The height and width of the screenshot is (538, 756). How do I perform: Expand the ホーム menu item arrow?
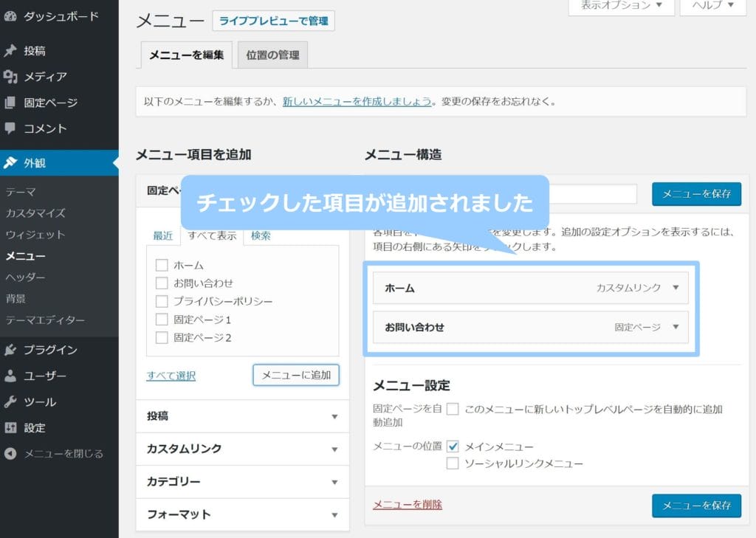[675, 288]
